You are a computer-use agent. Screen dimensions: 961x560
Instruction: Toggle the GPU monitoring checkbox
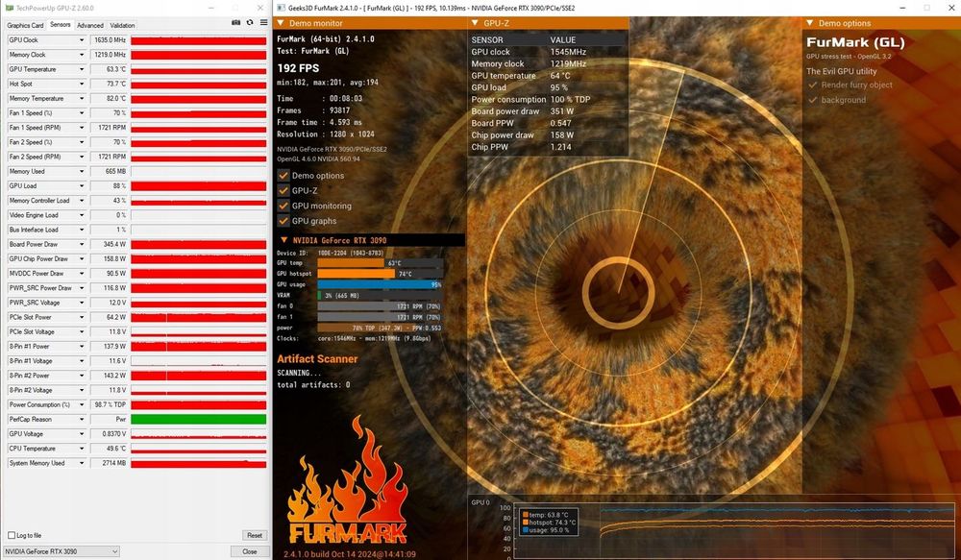(283, 206)
